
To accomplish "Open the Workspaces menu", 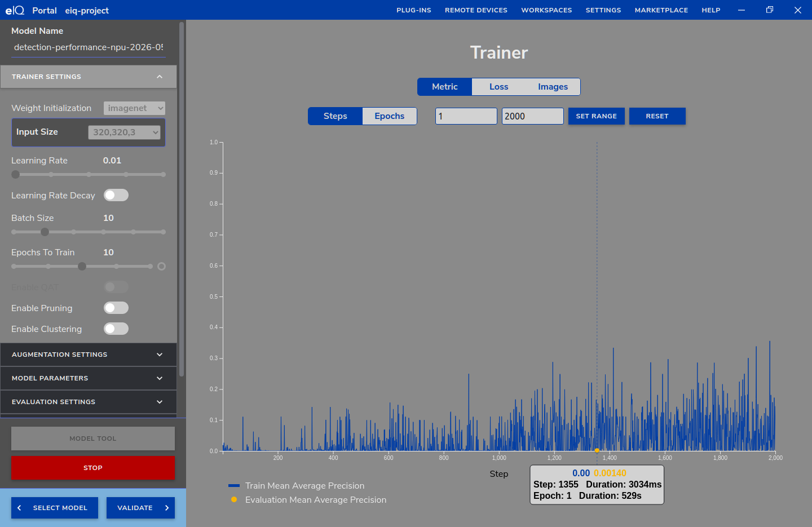I will 546,10.
